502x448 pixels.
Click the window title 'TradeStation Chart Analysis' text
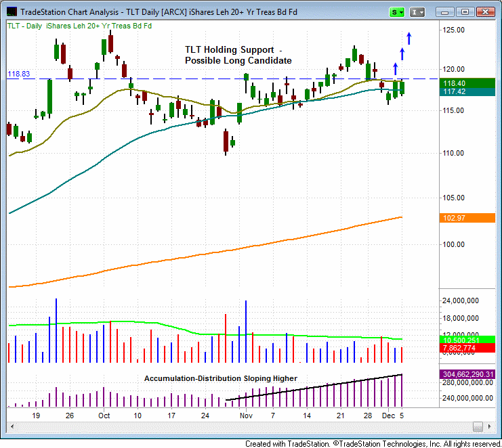tap(70, 12)
